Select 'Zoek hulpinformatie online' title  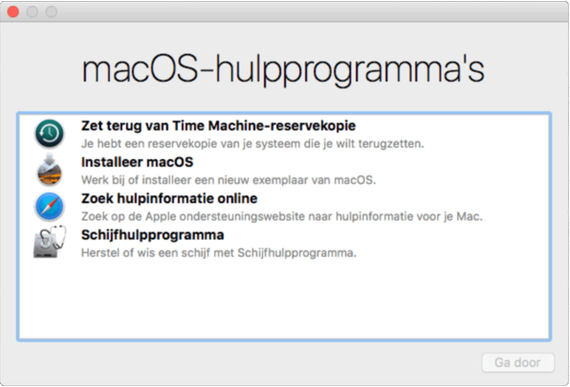pyautogui.click(x=169, y=198)
